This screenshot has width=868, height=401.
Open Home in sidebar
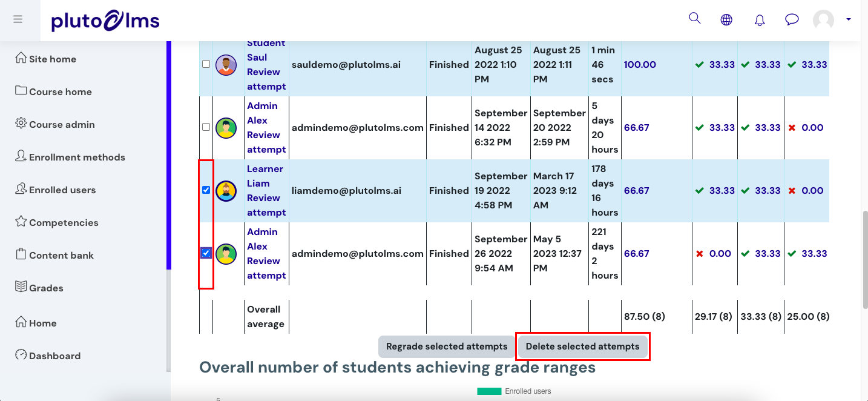point(36,323)
